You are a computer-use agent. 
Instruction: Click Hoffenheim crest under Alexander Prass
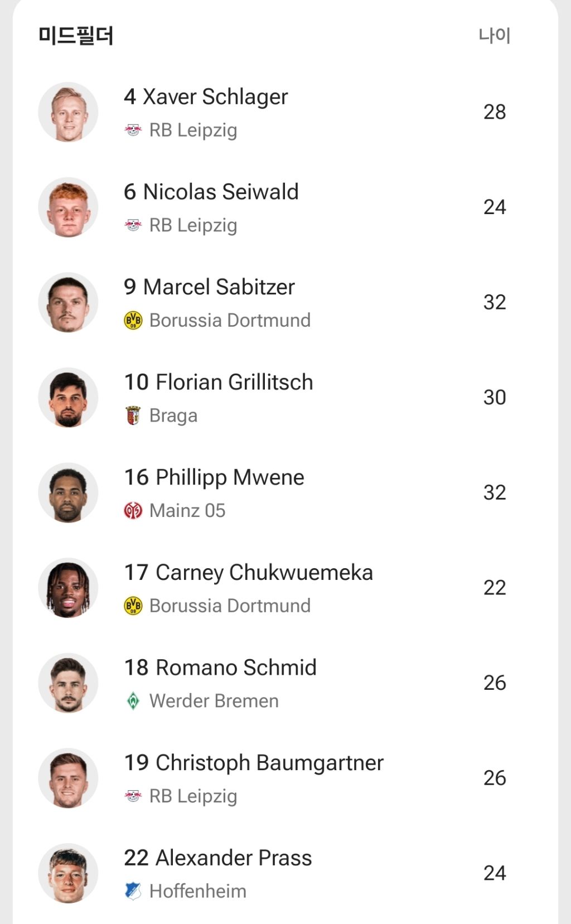point(133,891)
